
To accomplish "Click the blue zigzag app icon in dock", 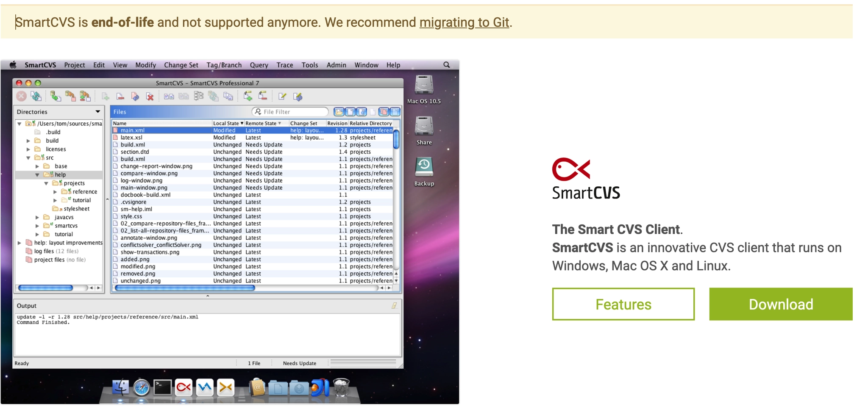I will coord(205,387).
